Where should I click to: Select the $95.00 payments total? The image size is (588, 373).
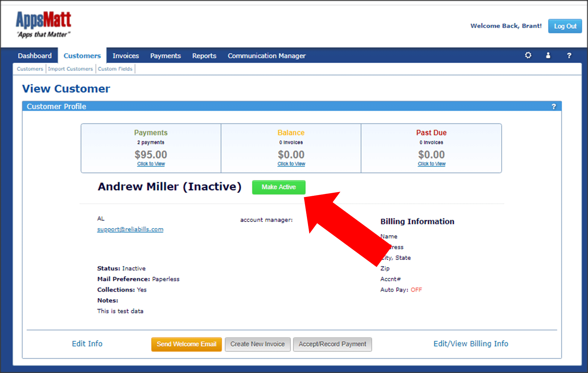pos(151,154)
